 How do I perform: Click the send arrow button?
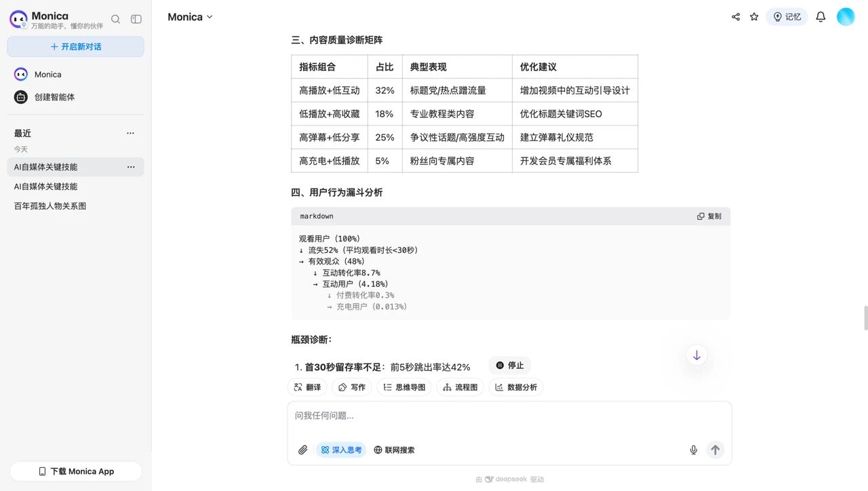coord(715,450)
